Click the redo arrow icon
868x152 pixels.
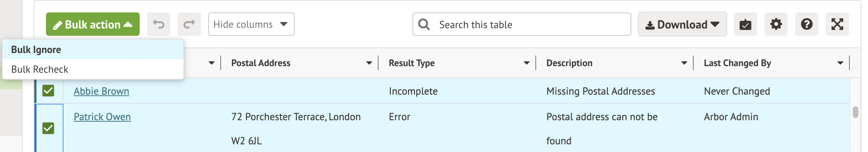[189, 24]
